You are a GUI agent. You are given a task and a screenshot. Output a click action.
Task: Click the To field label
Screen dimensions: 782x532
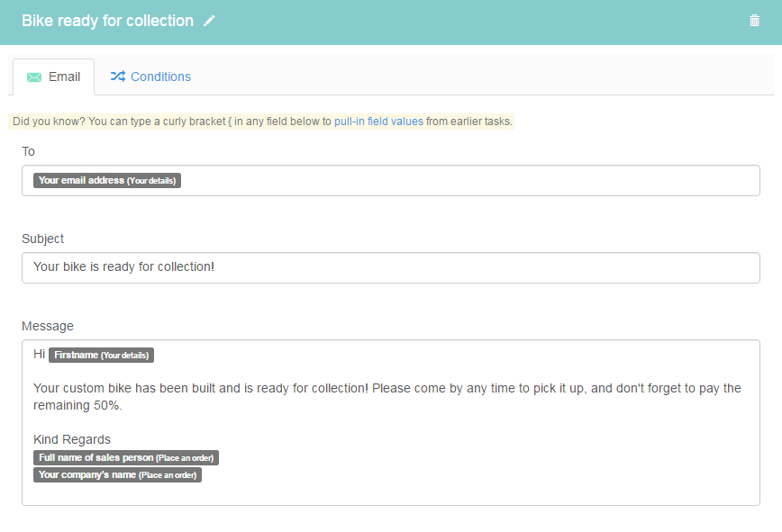[28, 151]
